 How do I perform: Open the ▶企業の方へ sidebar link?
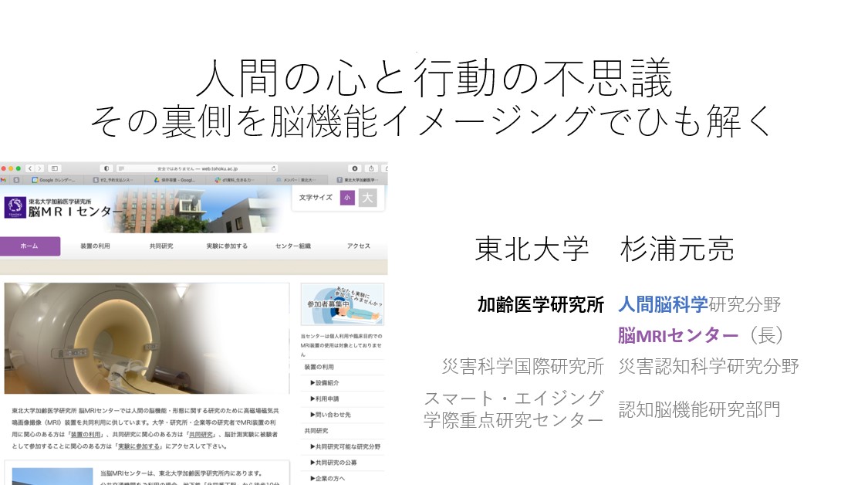point(327,478)
